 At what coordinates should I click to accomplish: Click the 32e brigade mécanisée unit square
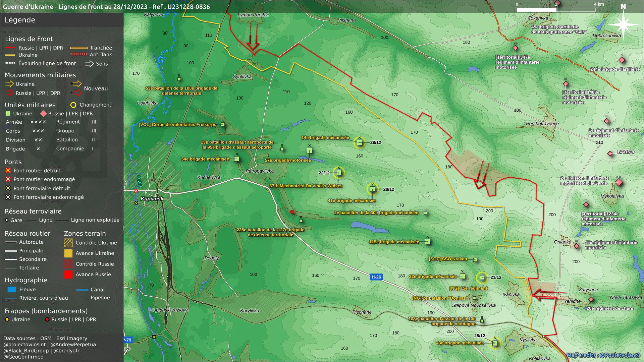click(x=462, y=276)
